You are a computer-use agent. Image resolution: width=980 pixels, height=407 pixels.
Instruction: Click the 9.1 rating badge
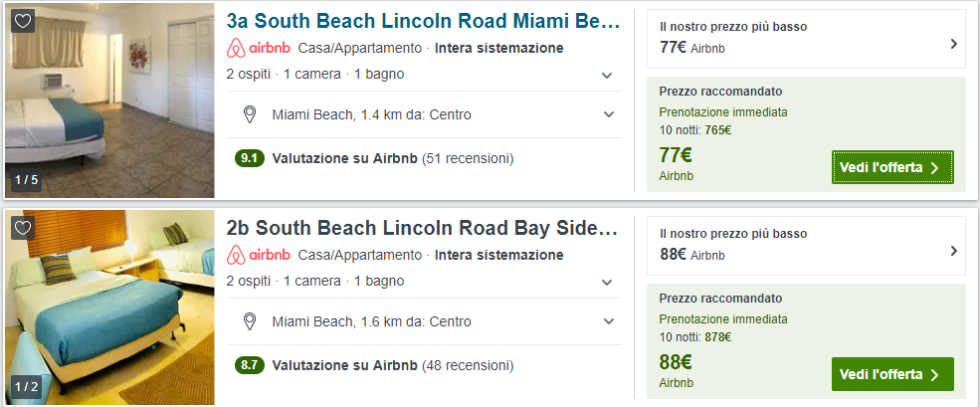(249, 157)
